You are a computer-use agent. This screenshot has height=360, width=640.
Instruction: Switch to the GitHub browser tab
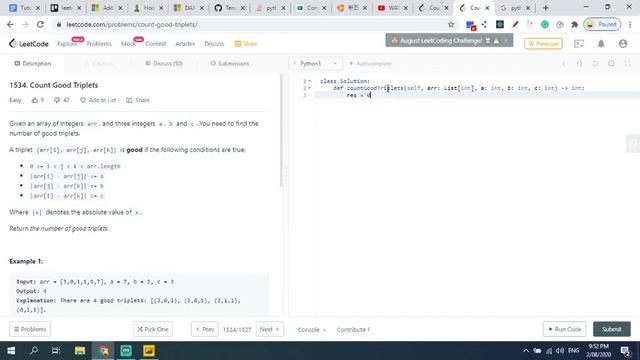tap(230, 8)
